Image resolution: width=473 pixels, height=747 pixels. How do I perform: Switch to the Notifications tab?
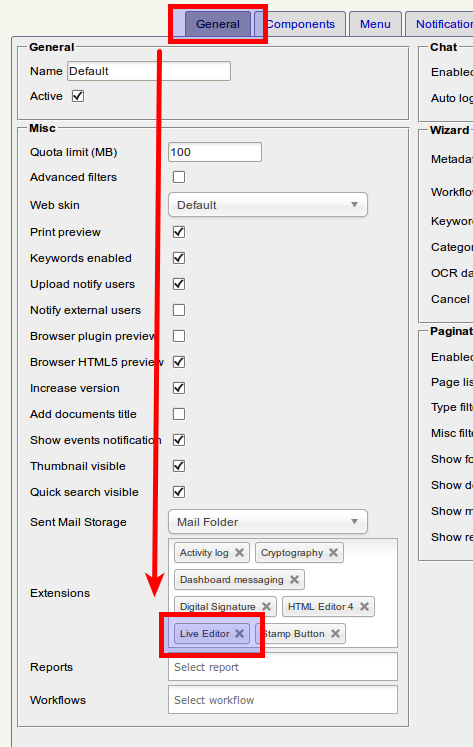[439, 24]
